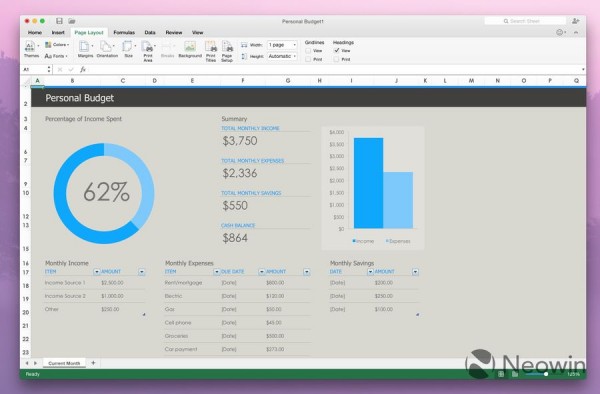The image size is (600, 394).
Task: Click the zoom slider handle
Action: (546, 374)
